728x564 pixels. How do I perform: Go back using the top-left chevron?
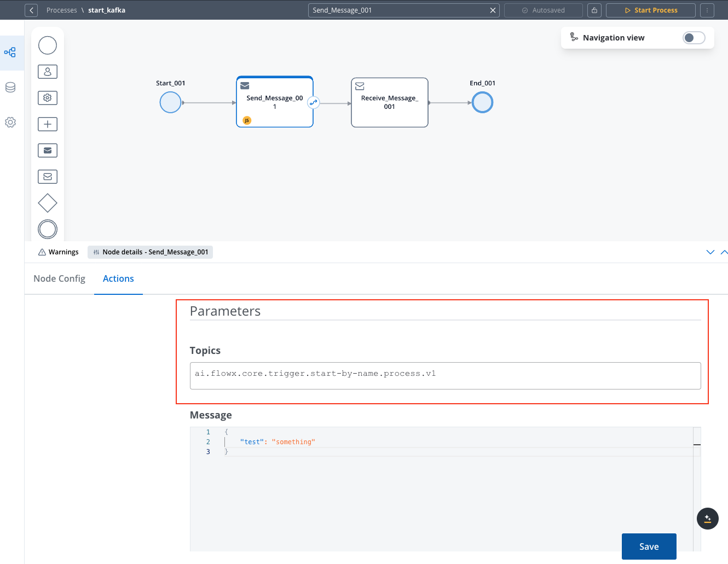[x=31, y=10]
